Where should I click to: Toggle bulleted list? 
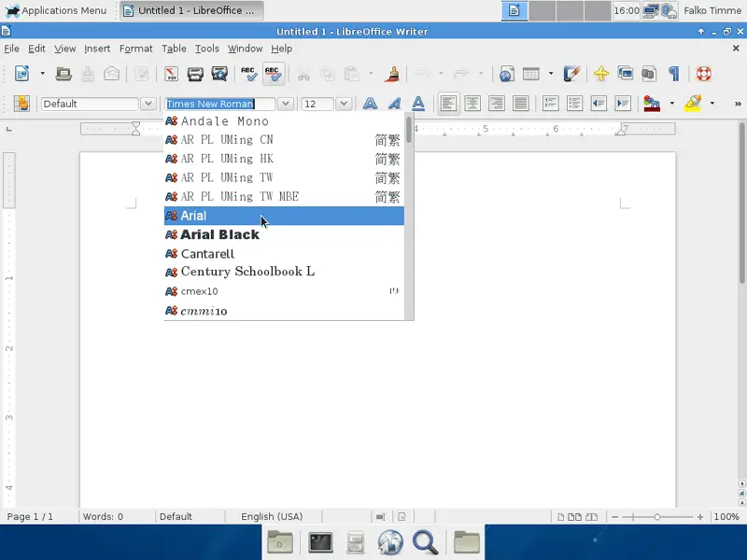click(574, 104)
